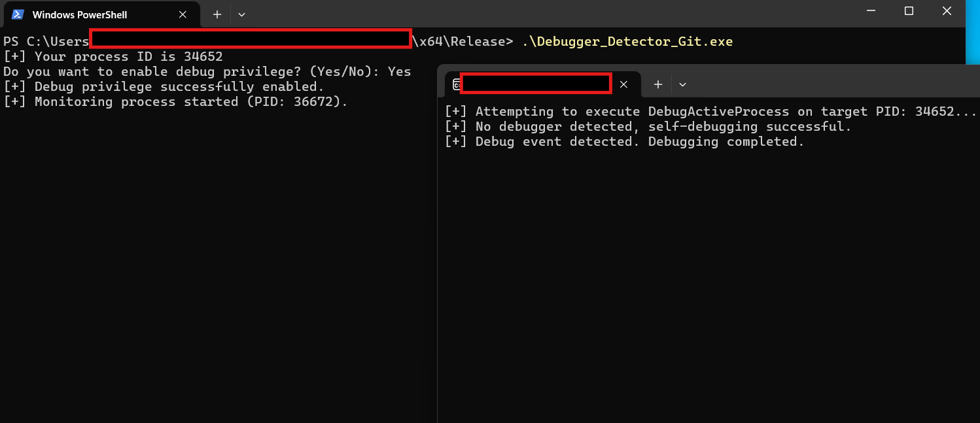The height and width of the screenshot is (423, 980).
Task: Select the maximize icon on the title bar
Action: [x=909, y=10]
